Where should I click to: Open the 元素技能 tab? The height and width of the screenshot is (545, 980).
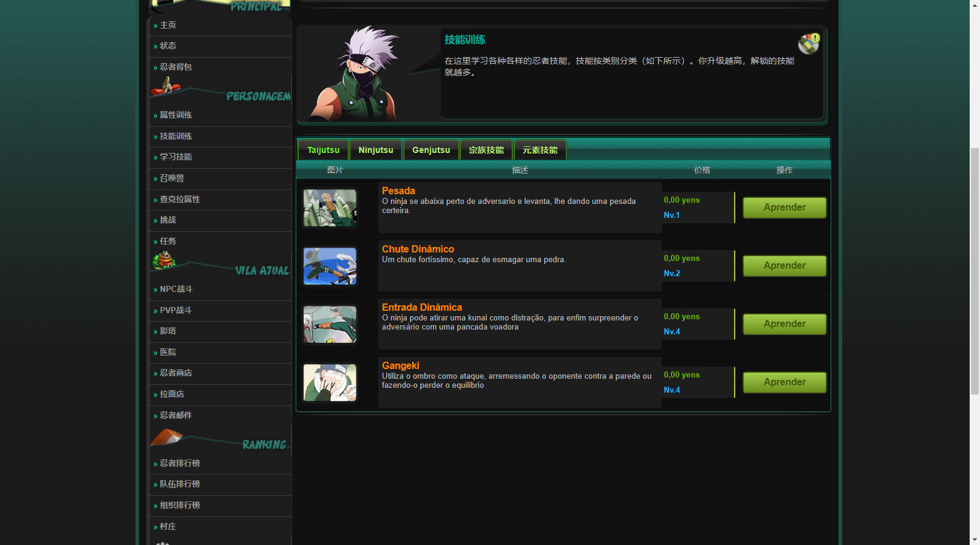pyautogui.click(x=540, y=150)
